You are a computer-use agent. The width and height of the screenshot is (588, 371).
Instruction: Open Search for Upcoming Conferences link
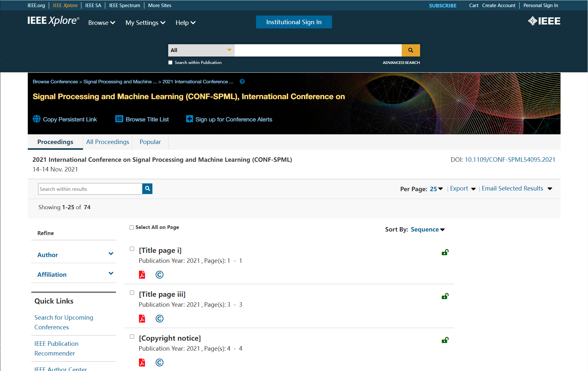pyautogui.click(x=64, y=322)
